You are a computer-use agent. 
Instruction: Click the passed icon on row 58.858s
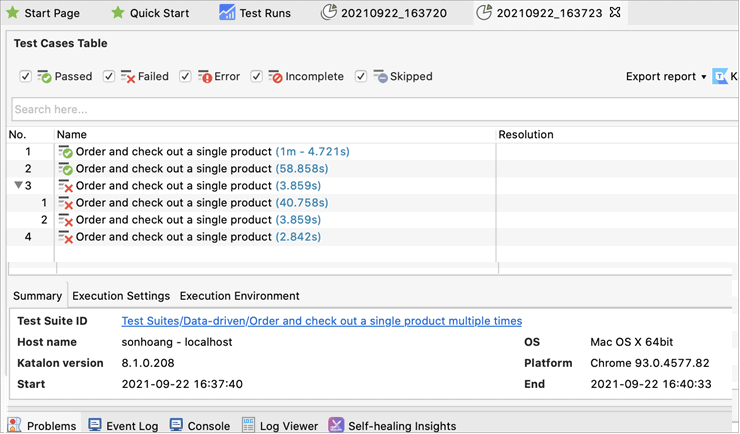(x=66, y=169)
